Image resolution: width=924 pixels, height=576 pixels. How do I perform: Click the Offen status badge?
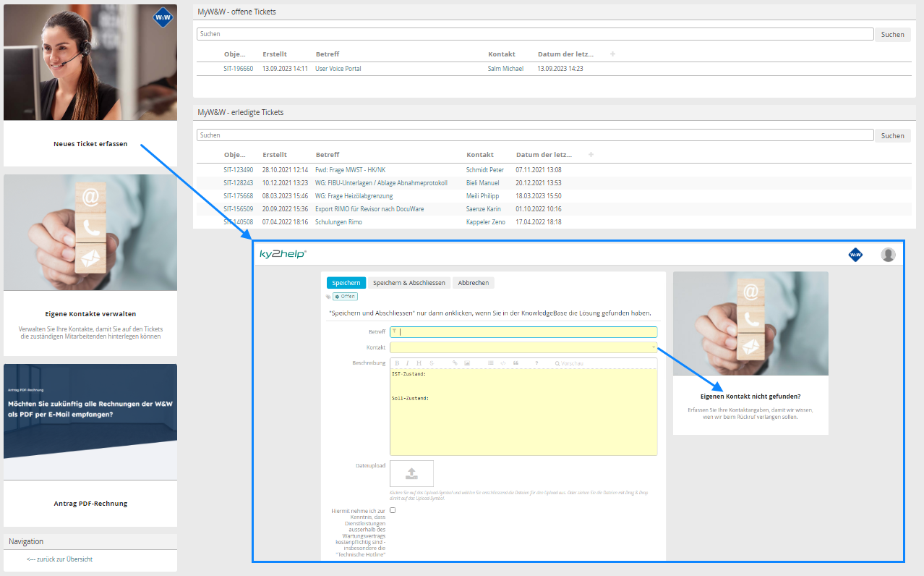(345, 297)
